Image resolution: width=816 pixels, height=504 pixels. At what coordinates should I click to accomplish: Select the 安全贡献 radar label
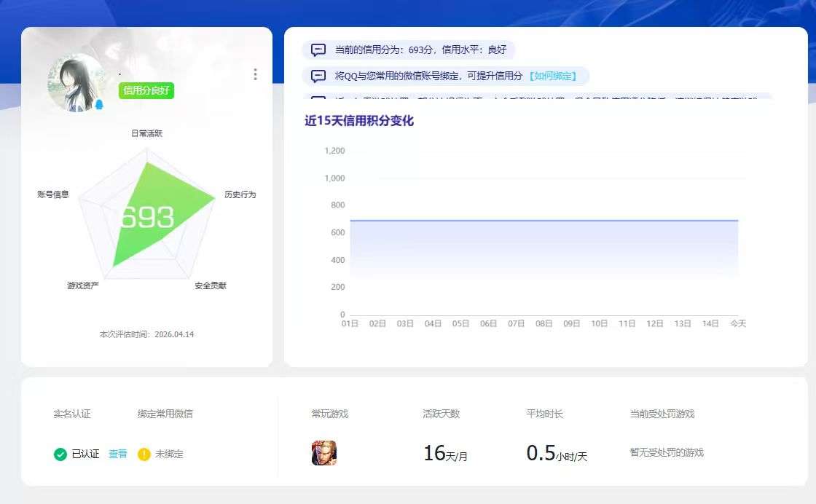click(x=211, y=286)
